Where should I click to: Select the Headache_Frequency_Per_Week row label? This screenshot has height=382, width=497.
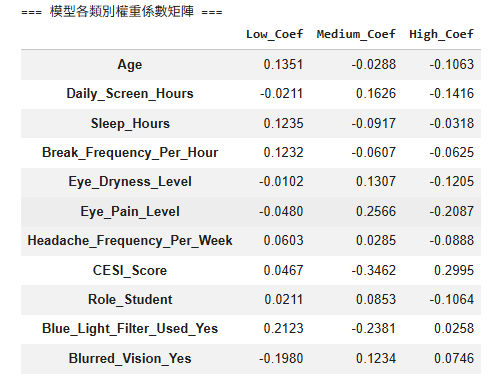130,241
